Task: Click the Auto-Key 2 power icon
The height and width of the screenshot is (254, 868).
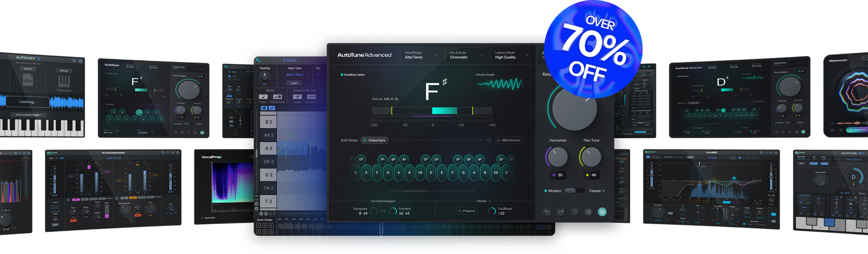Action: (81, 61)
